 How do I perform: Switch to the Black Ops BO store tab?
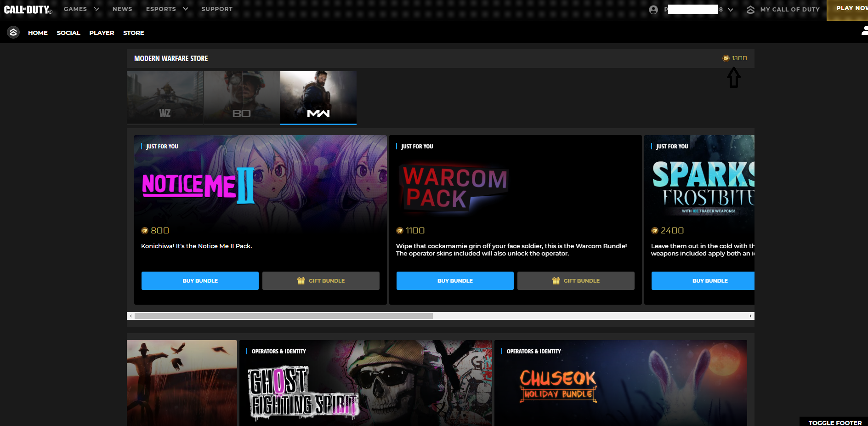242,97
